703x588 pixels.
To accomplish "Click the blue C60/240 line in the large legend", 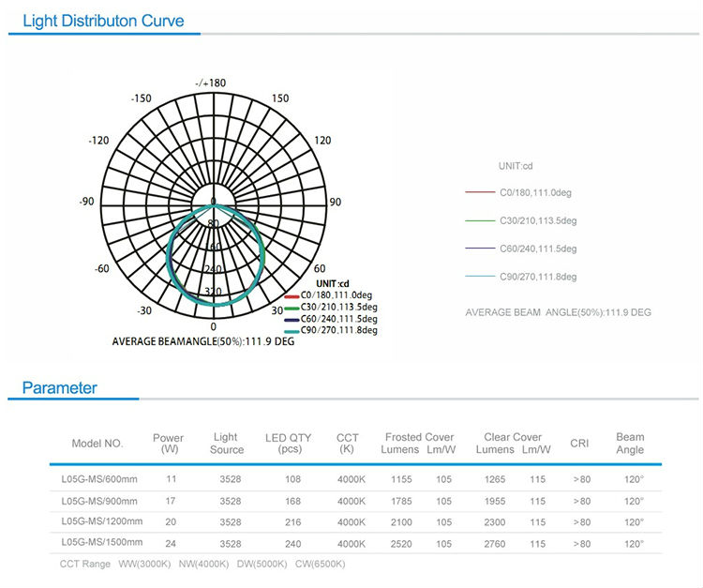I will tap(482, 249).
